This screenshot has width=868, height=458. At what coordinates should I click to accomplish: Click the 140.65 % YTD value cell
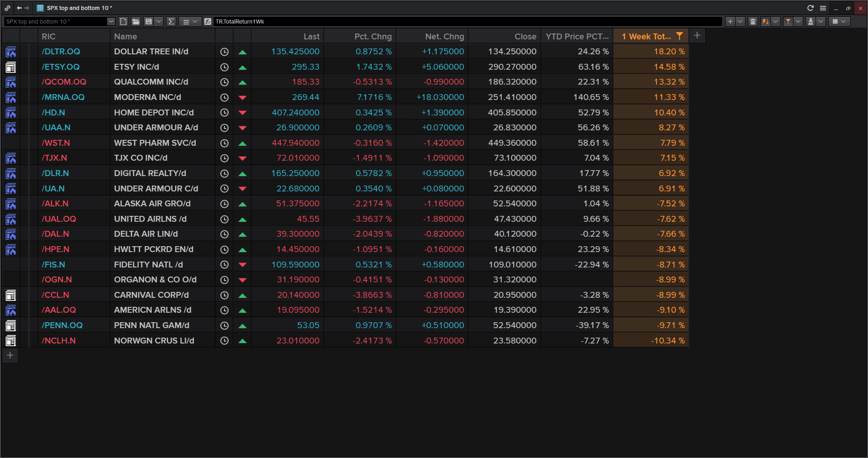point(577,97)
